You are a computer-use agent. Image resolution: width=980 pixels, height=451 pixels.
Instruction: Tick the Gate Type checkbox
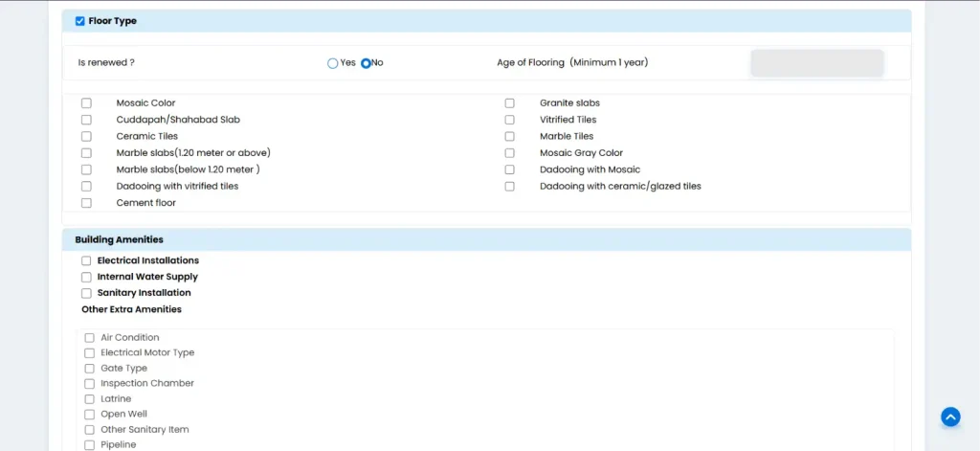[x=89, y=369]
